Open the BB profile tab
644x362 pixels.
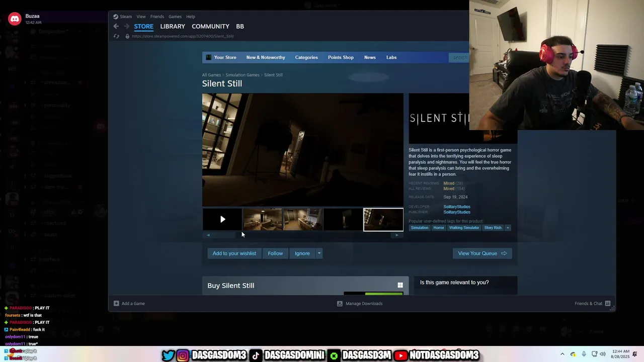pos(240,26)
